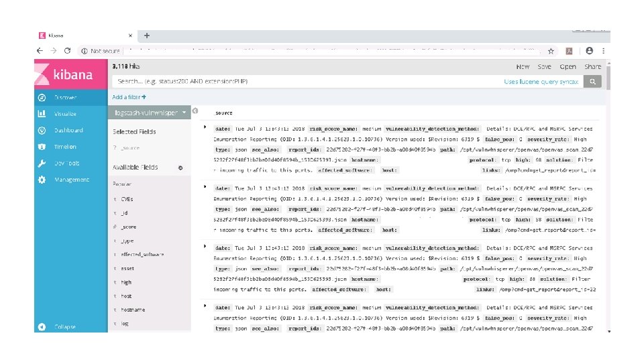Click the Popular fields heading
The image size is (644, 362).
point(122,184)
